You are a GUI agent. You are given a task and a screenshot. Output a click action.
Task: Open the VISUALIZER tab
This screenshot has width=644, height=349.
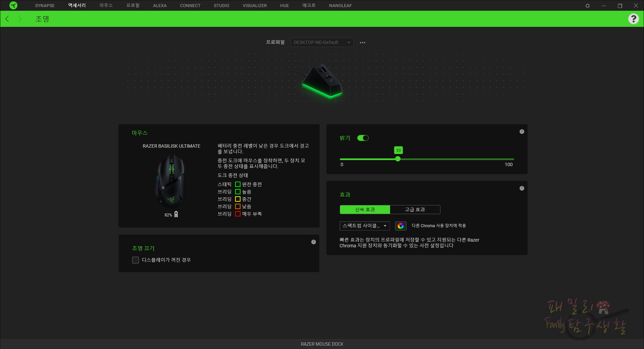tap(255, 6)
